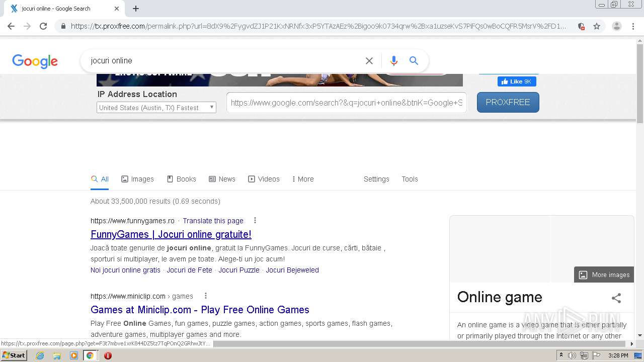Screen dimensions: 644x362
Task: Open media player from taskbar
Action: [x=74, y=355]
